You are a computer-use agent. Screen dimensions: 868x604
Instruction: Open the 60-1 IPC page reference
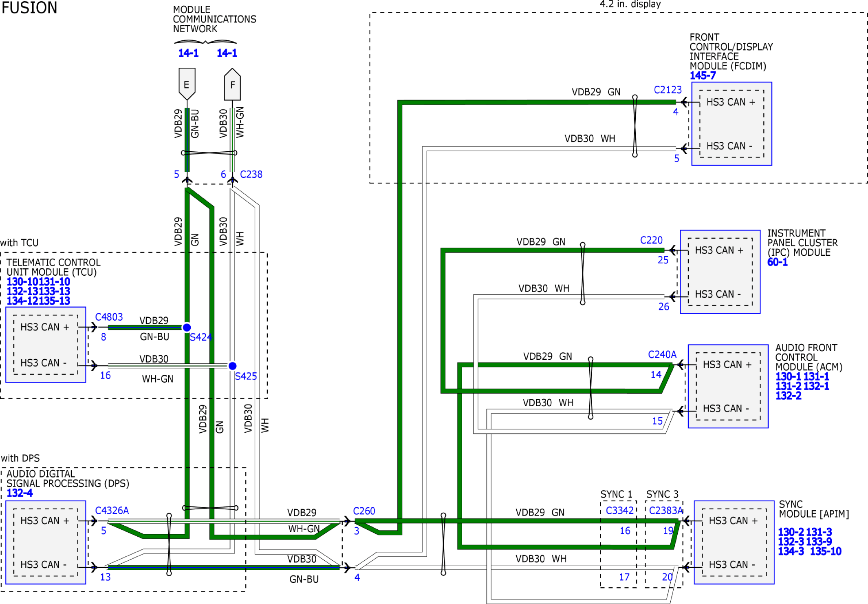coord(778,262)
